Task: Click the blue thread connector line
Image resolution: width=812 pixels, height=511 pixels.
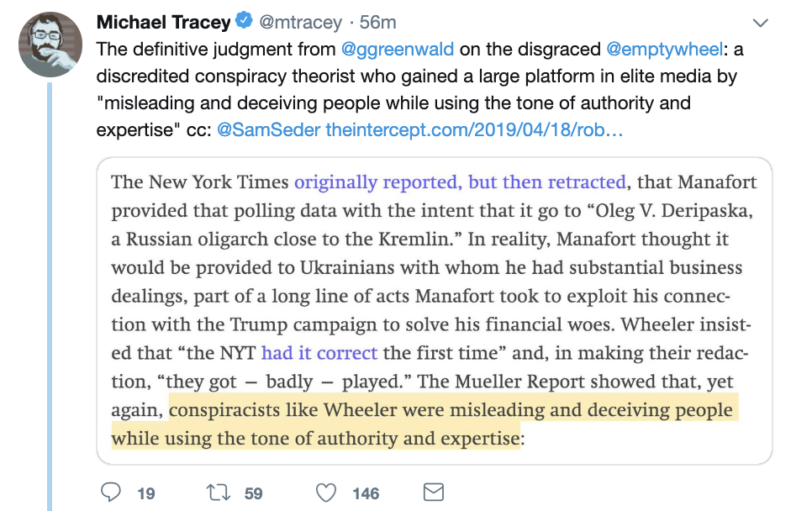Action: (x=50, y=297)
